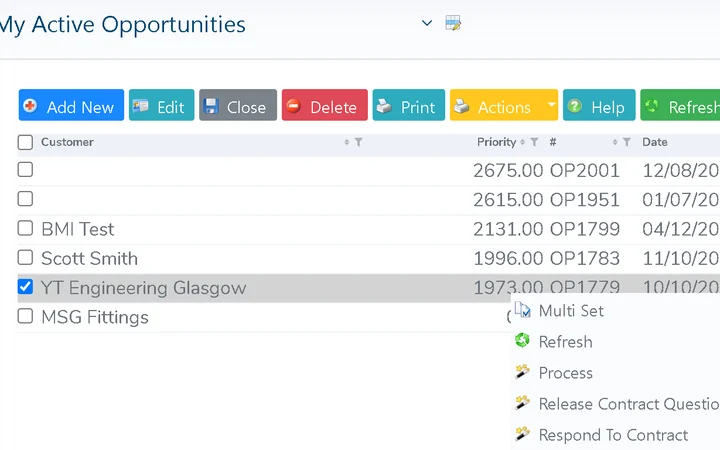Click the Priority column header
Screen dimensions: 720x450
click(496, 142)
